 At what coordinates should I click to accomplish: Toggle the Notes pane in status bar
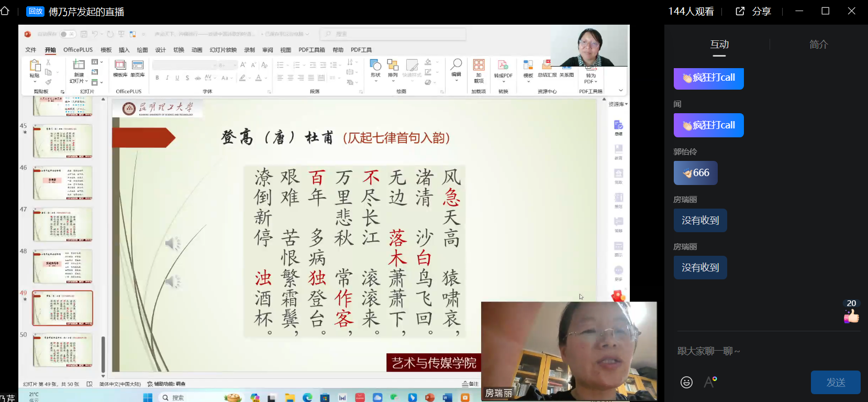[470, 384]
